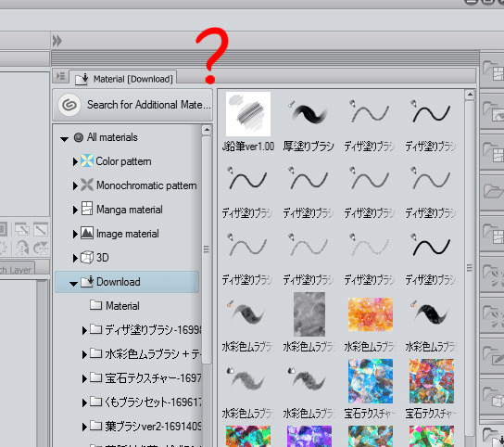The height and width of the screenshot is (447, 504).
Task: Click thumbnail list scroll up arrow
Action: coord(470,95)
